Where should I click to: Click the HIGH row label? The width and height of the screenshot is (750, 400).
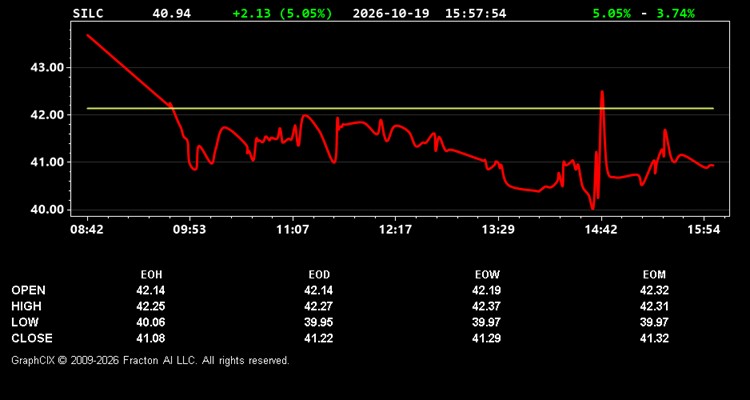click(26, 306)
